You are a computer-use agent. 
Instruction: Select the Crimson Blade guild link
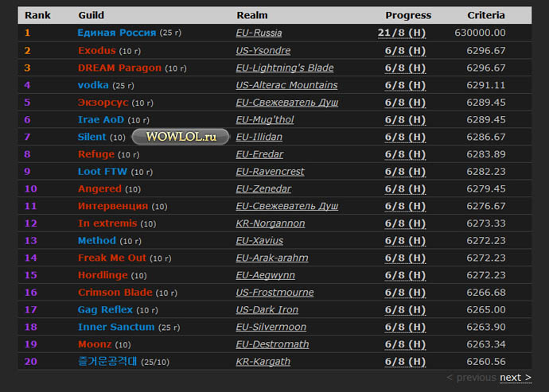point(115,293)
